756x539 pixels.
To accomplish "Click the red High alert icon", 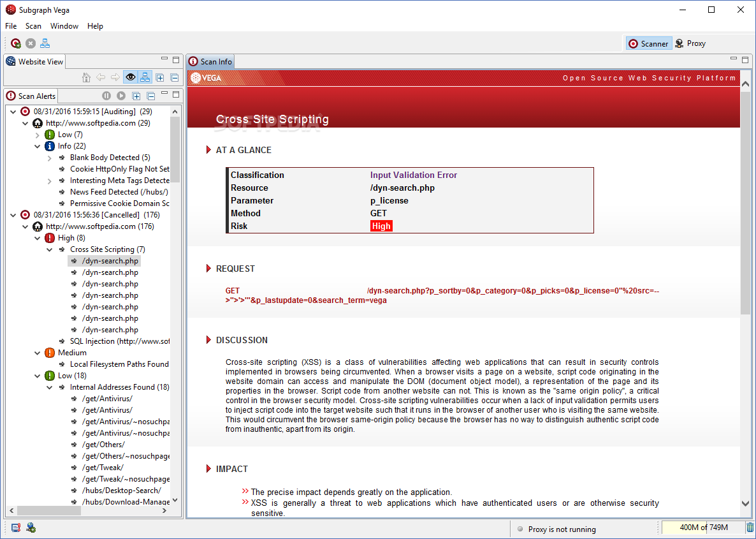I will pyautogui.click(x=50, y=238).
